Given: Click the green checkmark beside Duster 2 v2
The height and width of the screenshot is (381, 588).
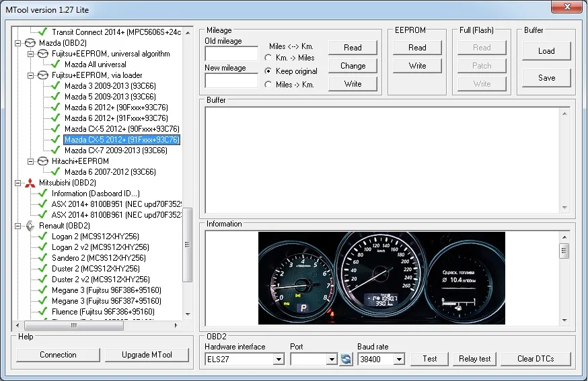Looking at the screenshot, I should tap(43, 280).
